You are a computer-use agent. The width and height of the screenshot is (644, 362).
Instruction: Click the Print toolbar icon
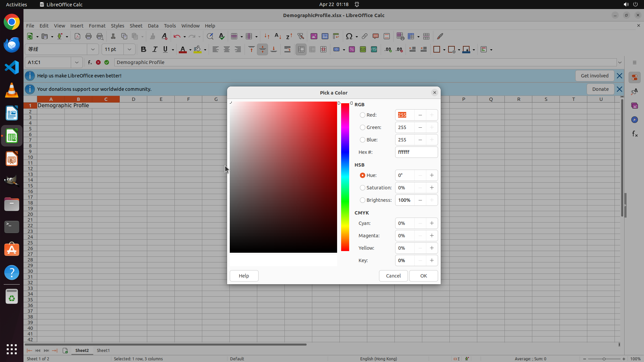(89, 36)
